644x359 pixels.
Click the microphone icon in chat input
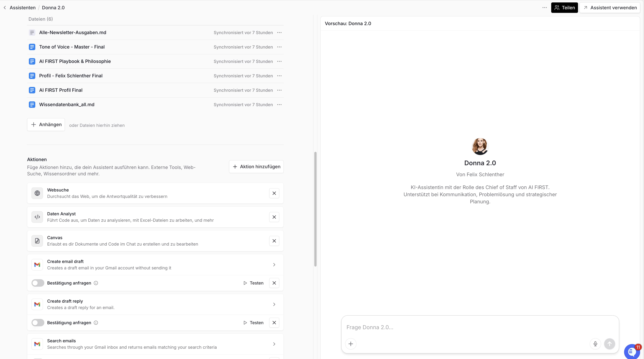(x=595, y=344)
